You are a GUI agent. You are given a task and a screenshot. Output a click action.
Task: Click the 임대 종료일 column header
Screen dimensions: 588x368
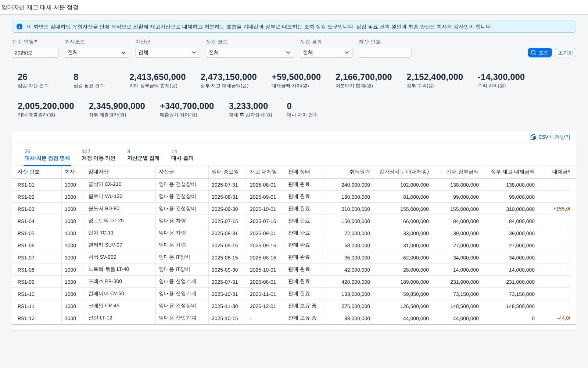coord(228,172)
